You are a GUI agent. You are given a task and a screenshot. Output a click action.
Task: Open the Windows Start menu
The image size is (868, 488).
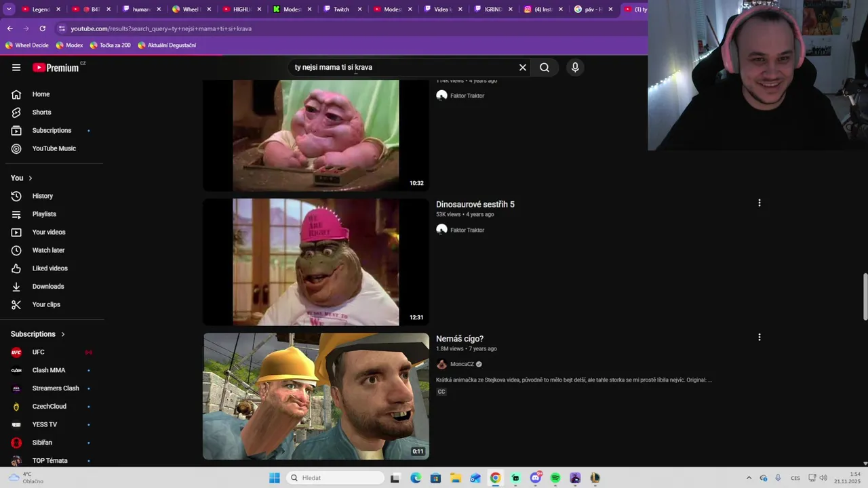click(x=274, y=478)
